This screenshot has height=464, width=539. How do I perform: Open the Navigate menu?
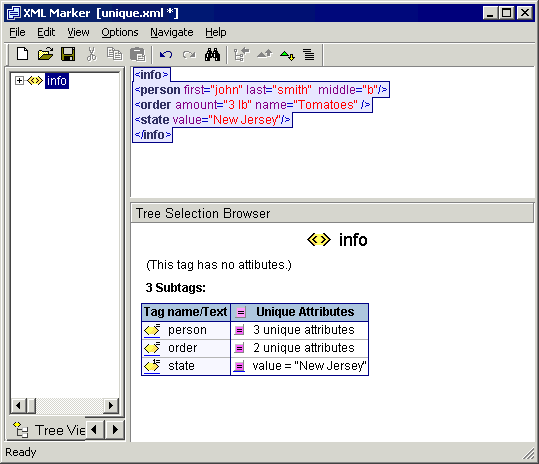pos(172,32)
